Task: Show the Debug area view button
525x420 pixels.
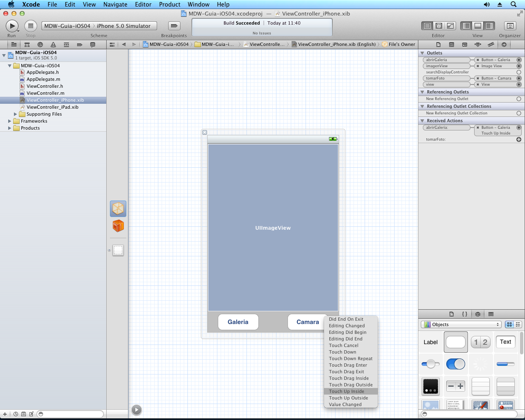Action: pos(478,26)
